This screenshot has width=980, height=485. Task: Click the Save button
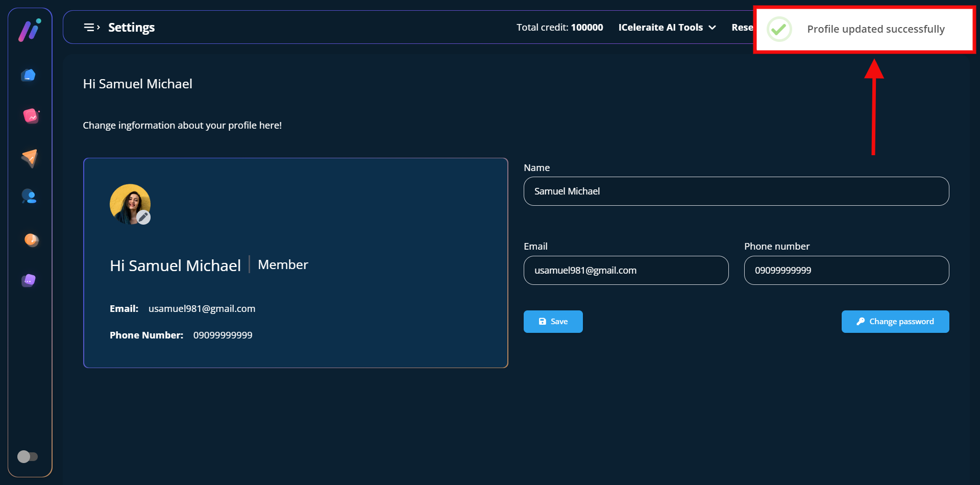pos(553,322)
